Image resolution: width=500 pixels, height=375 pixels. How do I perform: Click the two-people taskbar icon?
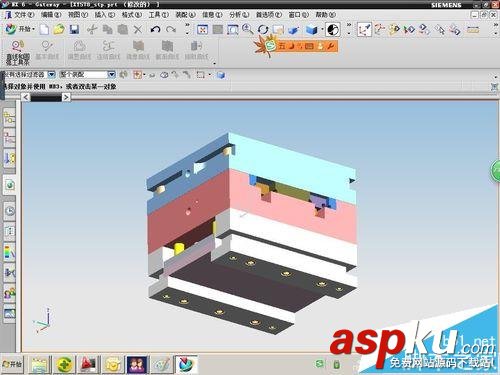tap(137, 364)
